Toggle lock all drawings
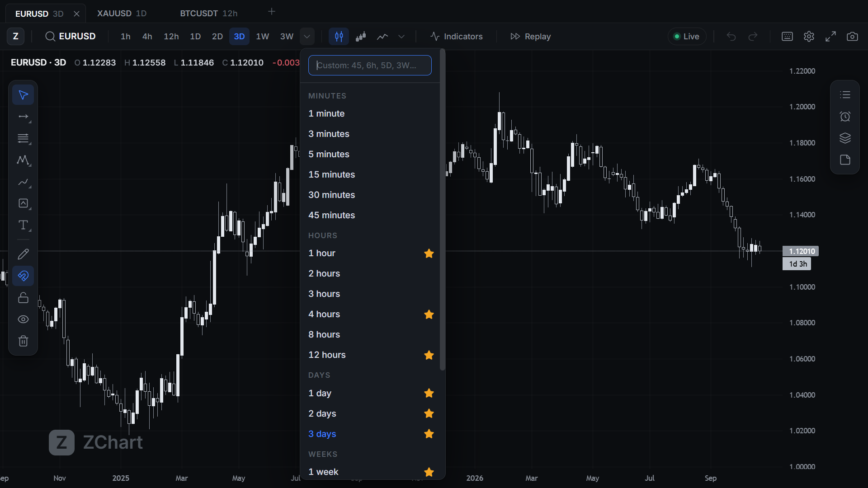Screen dimensions: 868x488 tap(23, 297)
